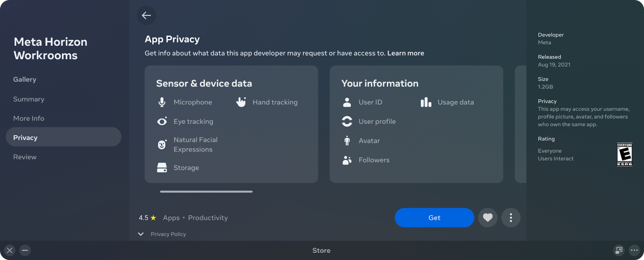Image resolution: width=644 pixels, height=260 pixels.
Task: Click the Followers icon
Action: coord(347,160)
